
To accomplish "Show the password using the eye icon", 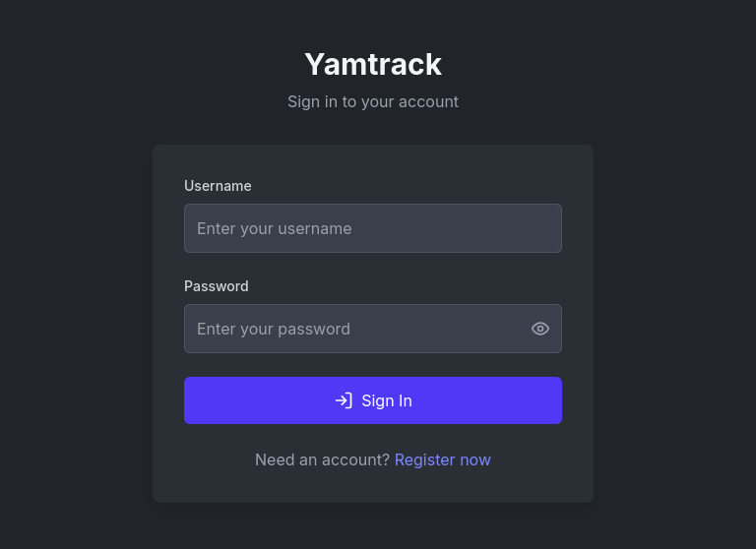I will [x=540, y=329].
